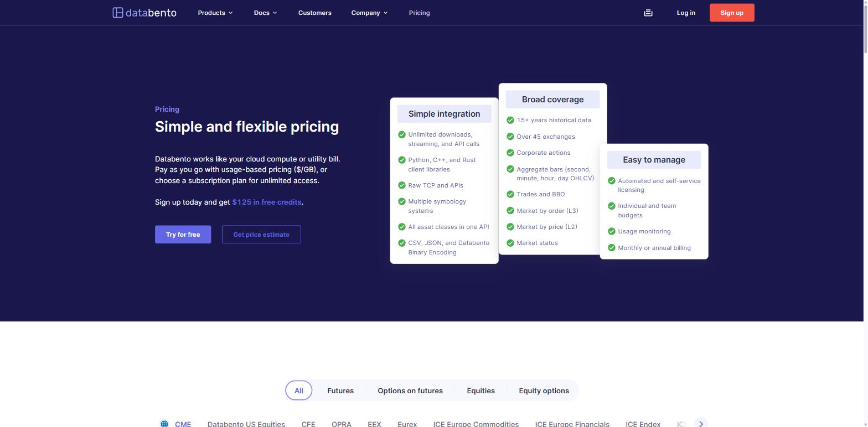Click checkmark next to Over 45 exchanges
Image resolution: width=868 pixels, height=427 pixels.
pos(510,137)
